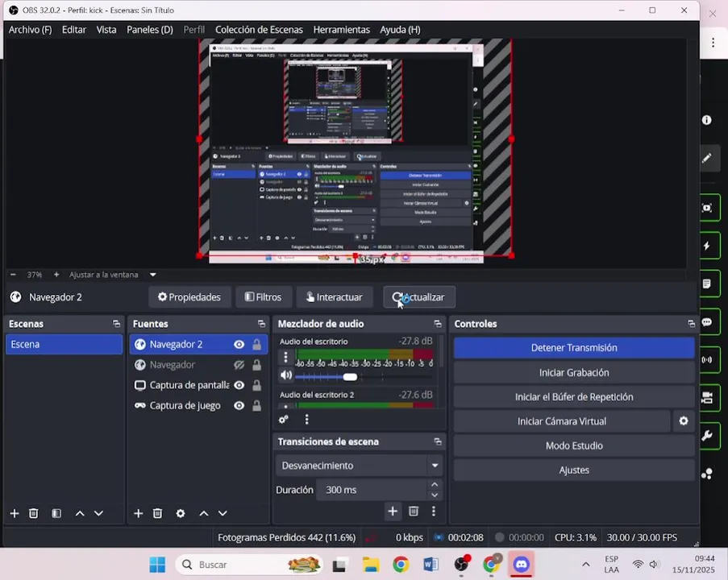The width and height of the screenshot is (728, 580).
Task: Toggle lock on Captura de pantalla
Action: click(256, 385)
